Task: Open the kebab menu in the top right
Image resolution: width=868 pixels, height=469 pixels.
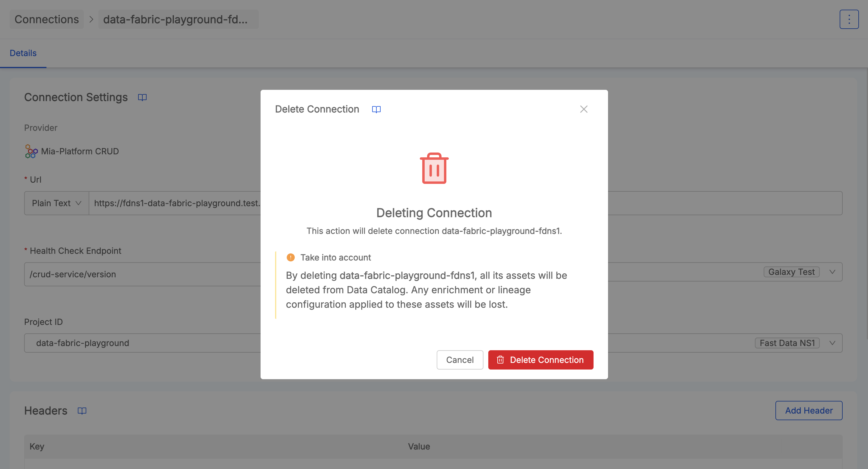Action: coord(849,19)
